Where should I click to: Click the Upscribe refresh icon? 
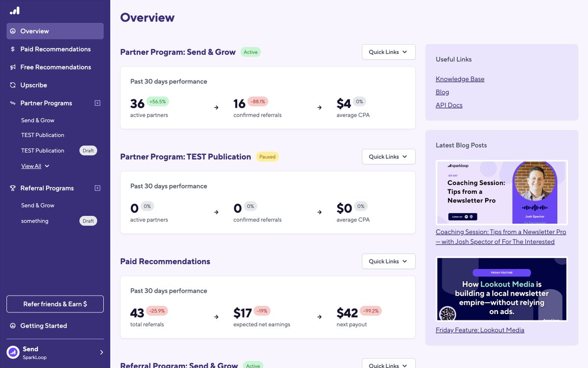[x=13, y=85]
